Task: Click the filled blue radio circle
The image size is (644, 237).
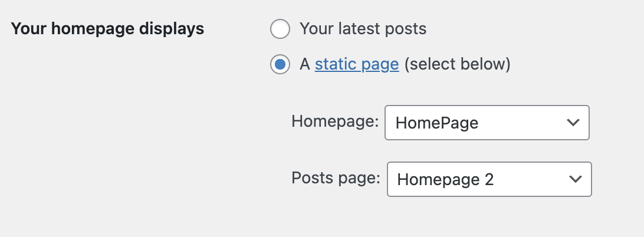Action: coord(280,64)
